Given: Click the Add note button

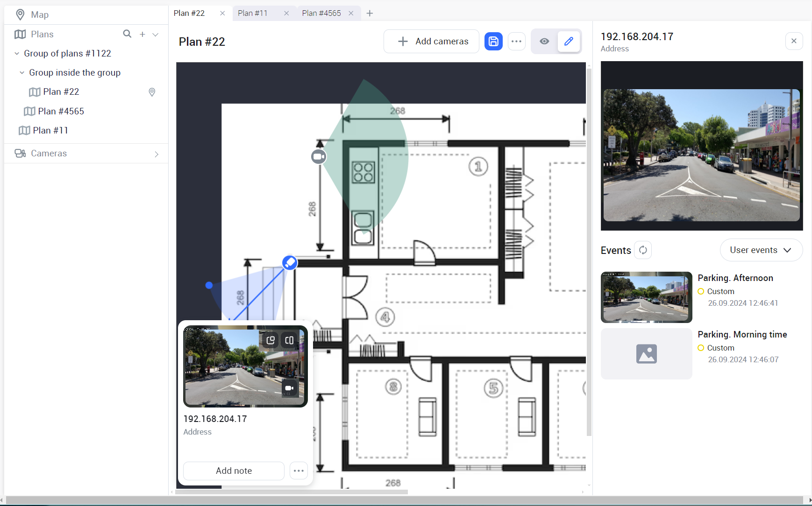Looking at the screenshot, I should click(234, 471).
